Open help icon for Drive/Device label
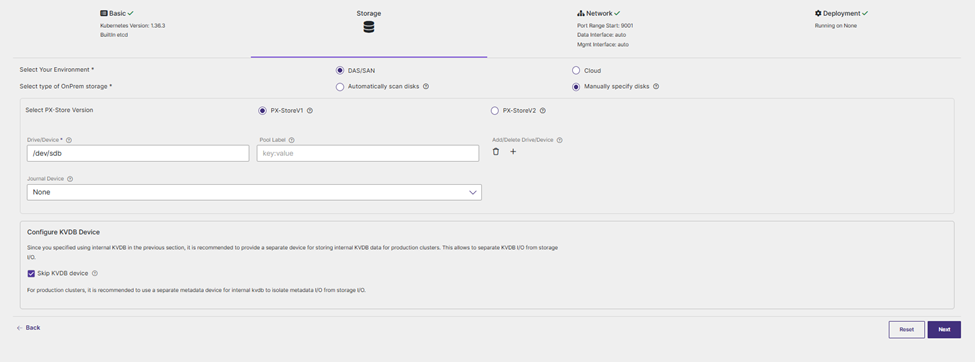The height and width of the screenshot is (362, 975). pyautogui.click(x=69, y=140)
